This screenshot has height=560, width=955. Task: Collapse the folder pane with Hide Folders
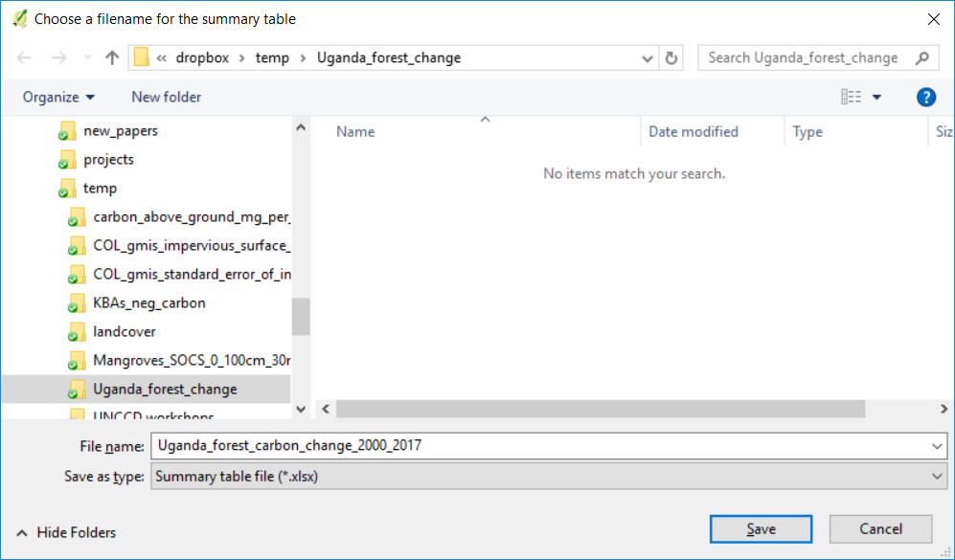click(66, 532)
